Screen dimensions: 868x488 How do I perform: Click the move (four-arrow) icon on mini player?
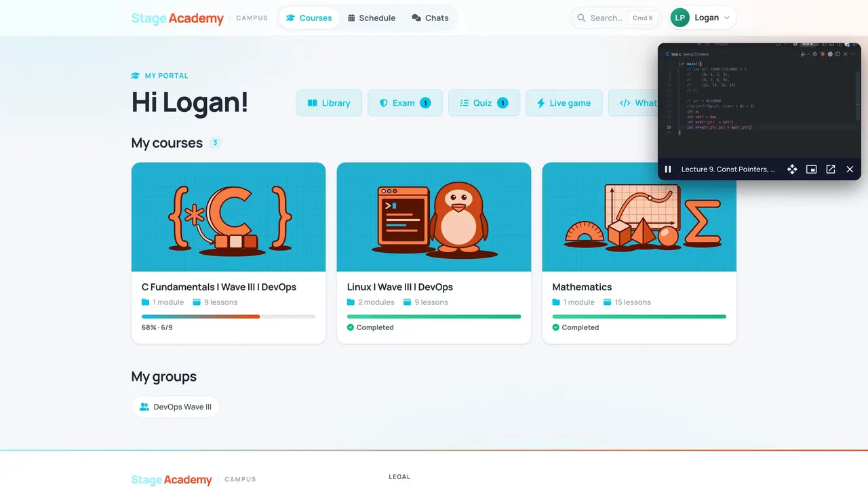pyautogui.click(x=792, y=169)
